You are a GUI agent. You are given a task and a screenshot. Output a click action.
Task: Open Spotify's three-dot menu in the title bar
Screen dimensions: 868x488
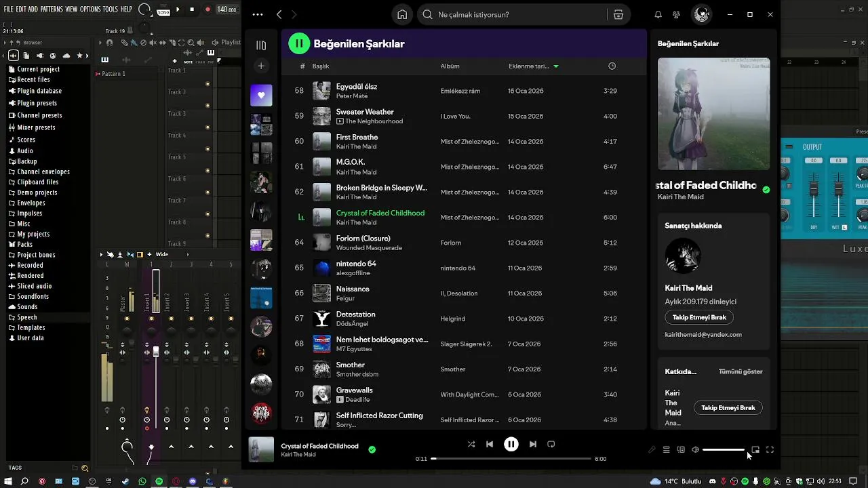coord(258,14)
